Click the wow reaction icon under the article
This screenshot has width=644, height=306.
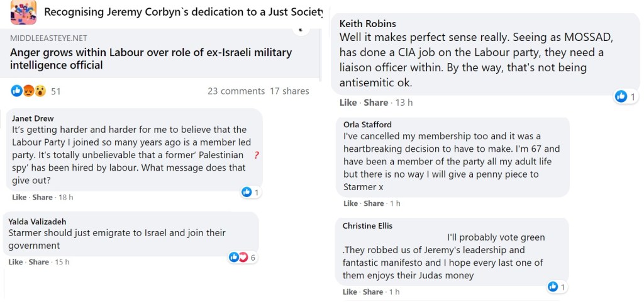tap(39, 91)
